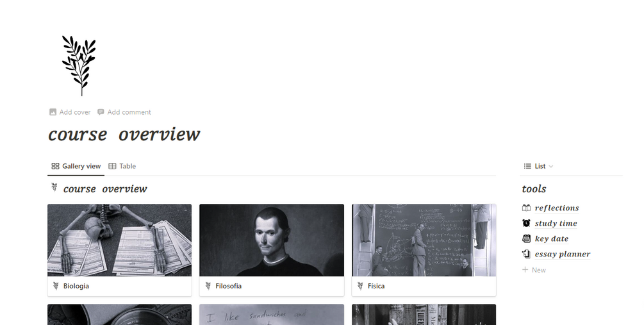The height and width of the screenshot is (325, 644).
Task: Click the leafy branch page icon
Action: [x=79, y=66]
